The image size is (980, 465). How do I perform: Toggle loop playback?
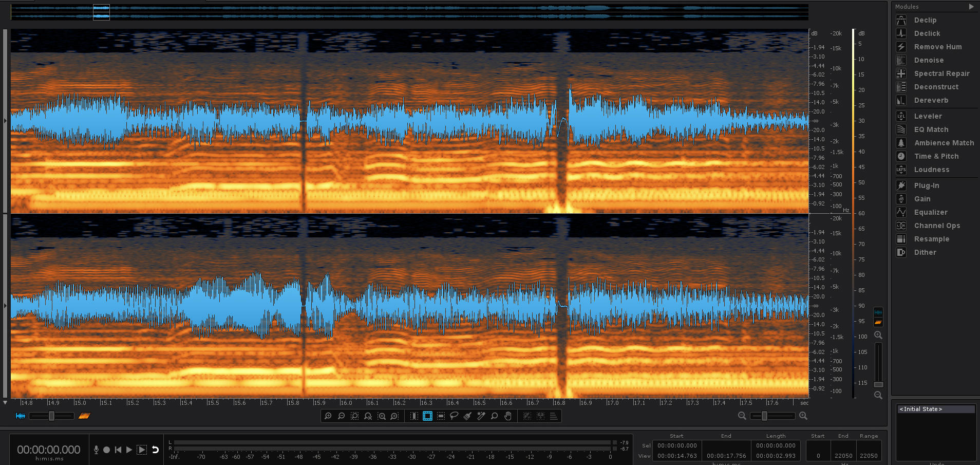point(155,450)
